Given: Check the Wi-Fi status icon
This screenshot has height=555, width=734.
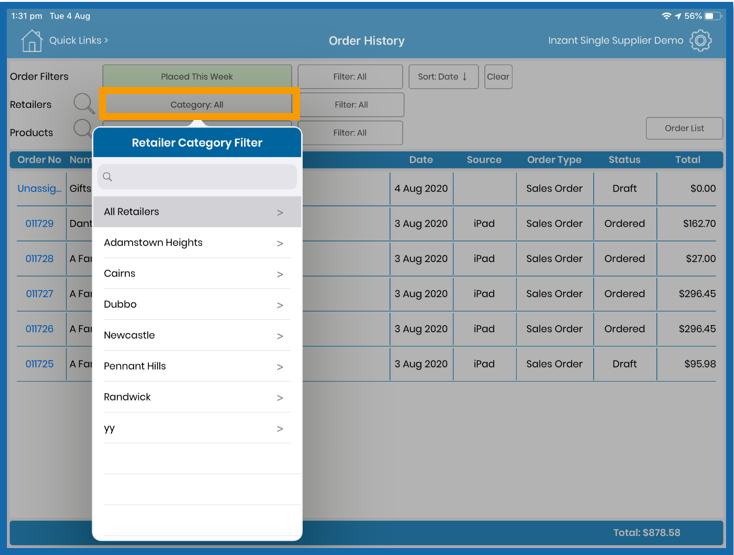Looking at the screenshot, I should (666, 16).
